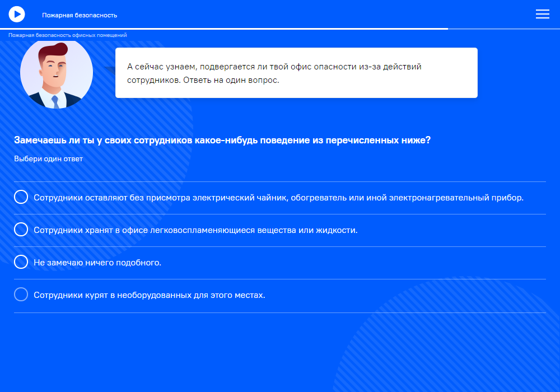Click the answer text 'легковоспламеняющиеся вещества или жидкости'

pos(195,230)
